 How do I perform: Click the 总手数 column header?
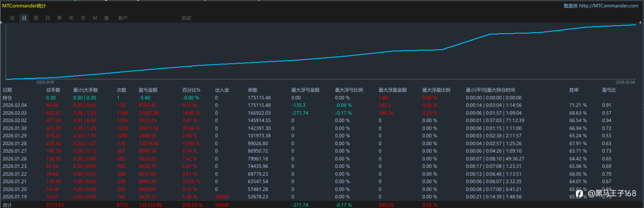53,90
